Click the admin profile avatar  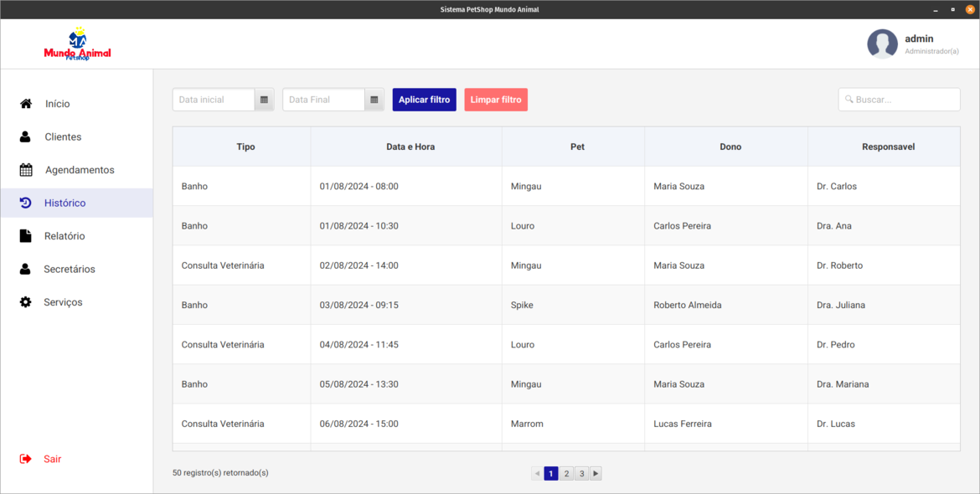coord(882,44)
